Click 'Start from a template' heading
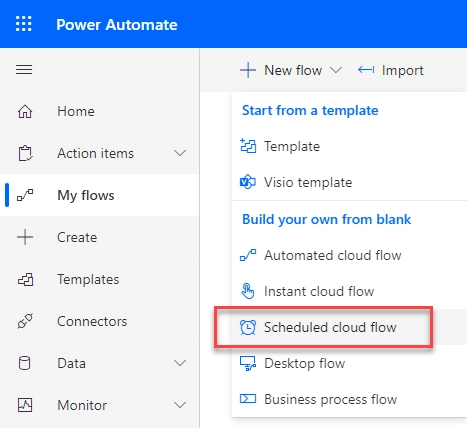467x428 pixels. point(310,110)
